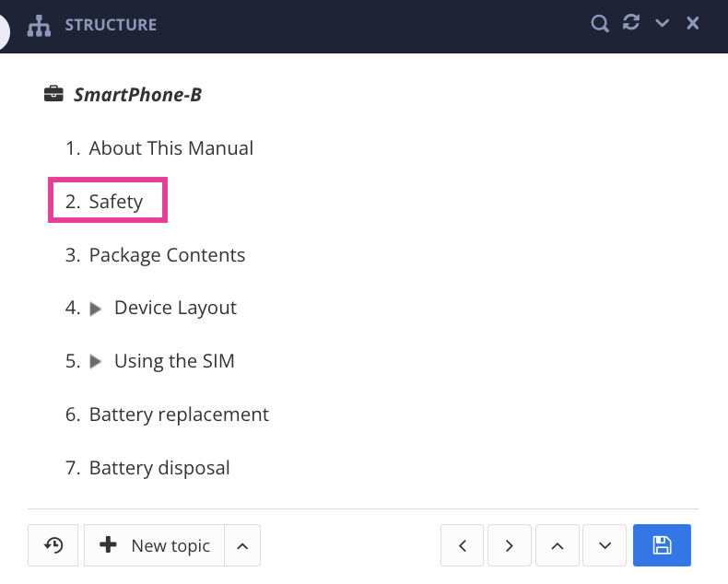Click the left arrow outdent button

(x=463, y=545)
